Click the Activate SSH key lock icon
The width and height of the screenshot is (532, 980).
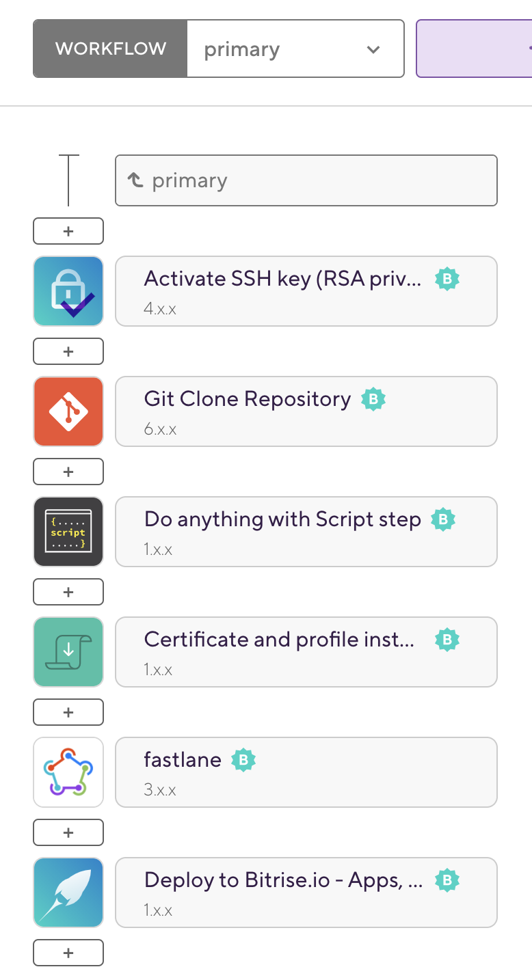coord(68,291)
